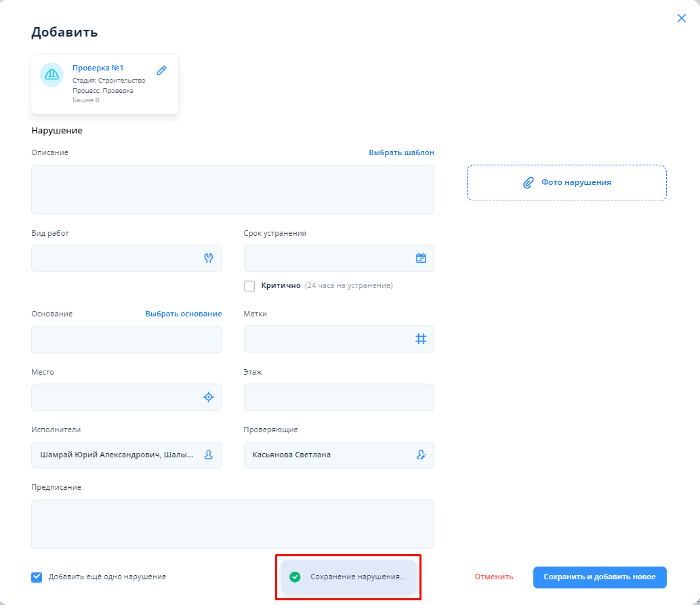Uncheck Добавить ещё одно нарушение checkbox

pyautogui.click(x=37, y=577)
